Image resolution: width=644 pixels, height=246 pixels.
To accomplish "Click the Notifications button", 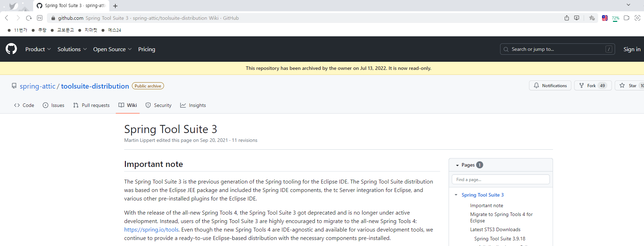I will coord(550,85).
